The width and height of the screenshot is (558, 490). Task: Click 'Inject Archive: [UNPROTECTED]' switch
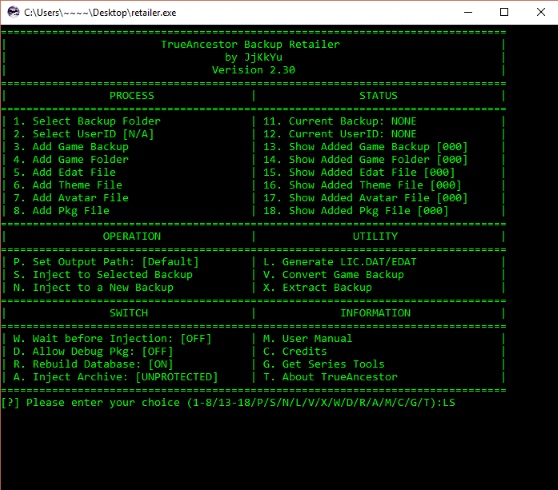point(115,377)
